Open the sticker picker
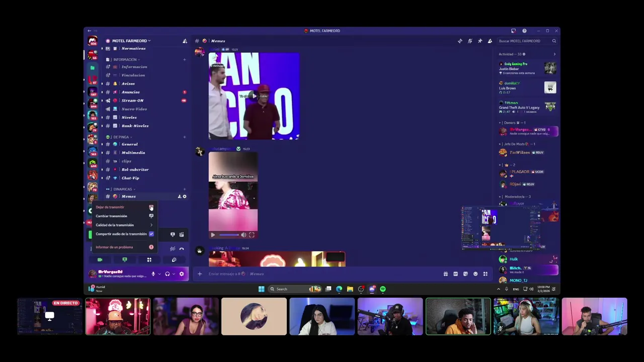 click(465, 274)
